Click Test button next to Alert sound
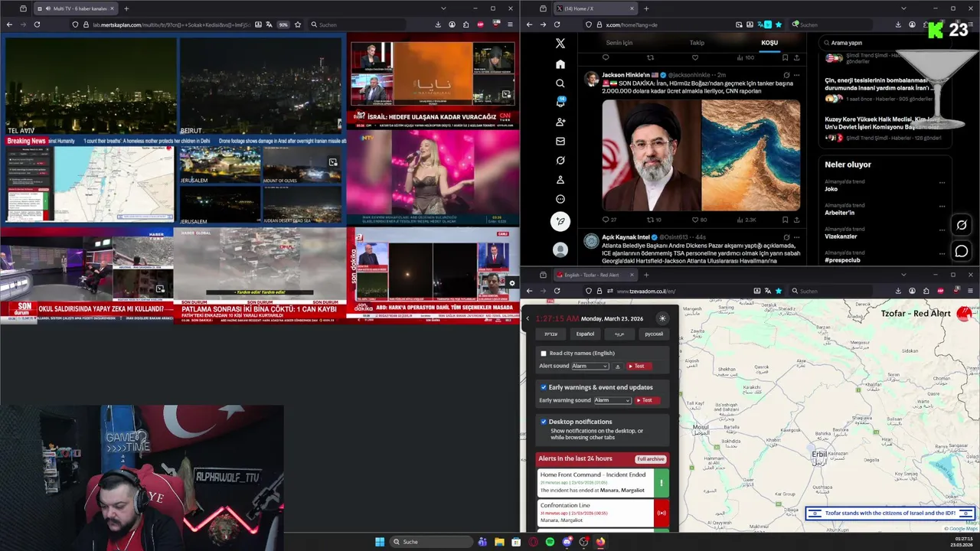 (x=639, y=367)
